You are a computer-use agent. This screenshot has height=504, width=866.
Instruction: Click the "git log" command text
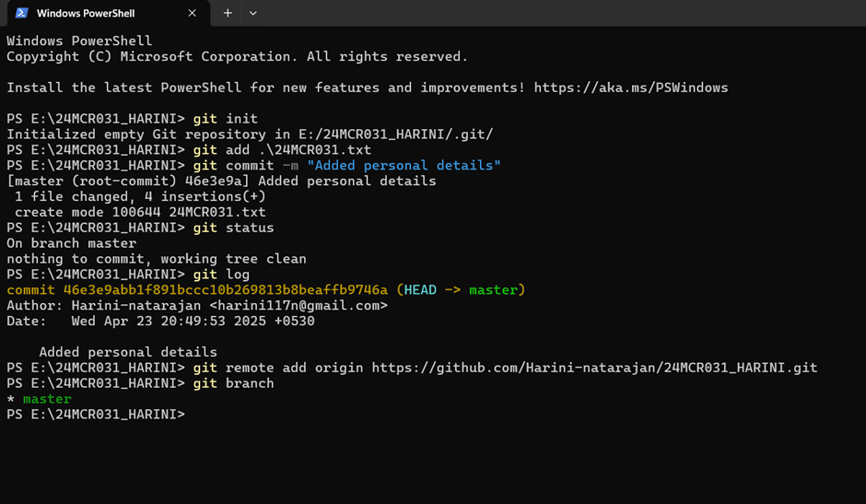coord(221,275)
